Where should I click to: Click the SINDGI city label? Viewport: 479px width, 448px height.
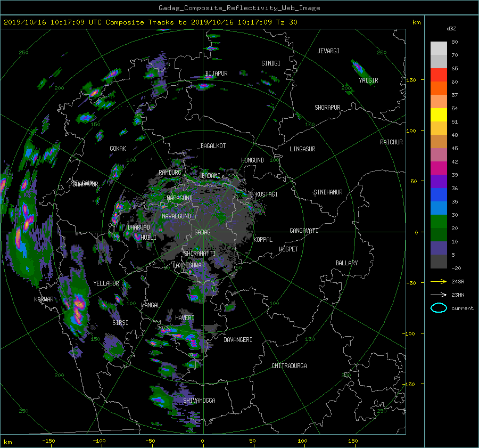click(271, 63)
